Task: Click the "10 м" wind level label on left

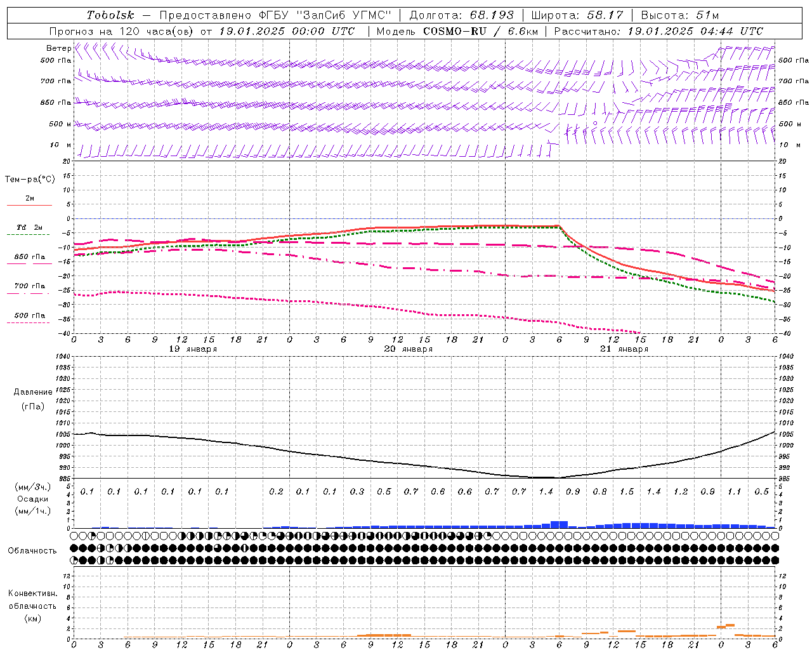Action: (61, 145)
